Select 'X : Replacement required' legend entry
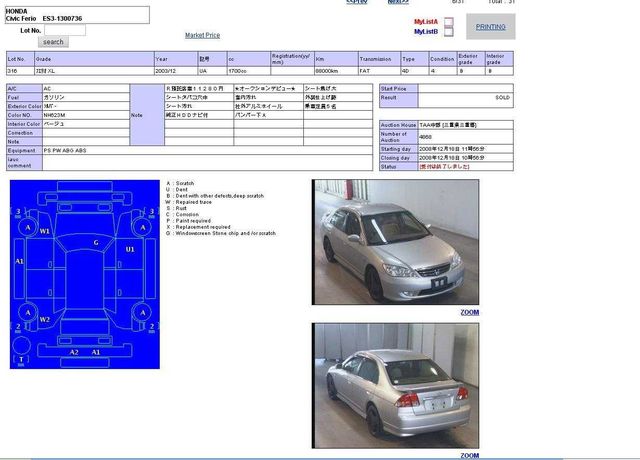This screenshot has width=640, height=460. point(198,227)
